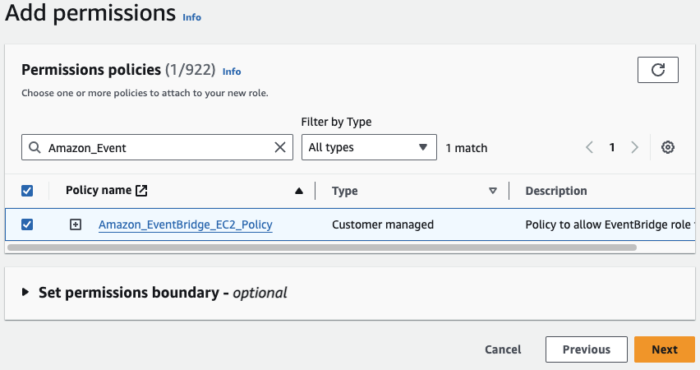
Task: Click the search magnifier icon
Action: 34,147
